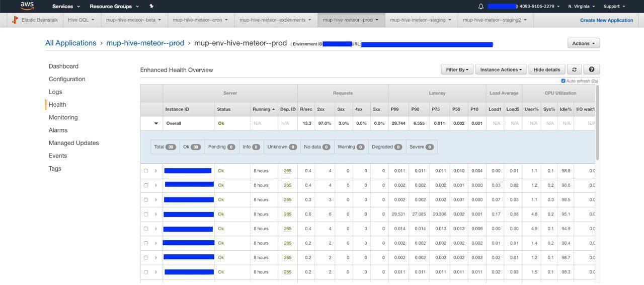Image resolution: width=644 pixels, height=285 pixels.
Task: Open the Support dropdown
Action: click(614, 7)
